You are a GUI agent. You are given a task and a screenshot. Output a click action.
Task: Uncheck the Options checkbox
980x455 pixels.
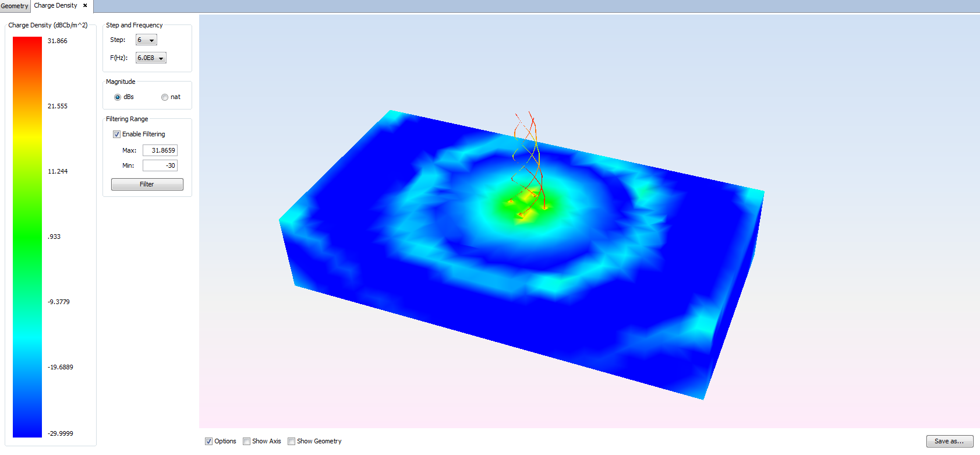pos(208,442)
